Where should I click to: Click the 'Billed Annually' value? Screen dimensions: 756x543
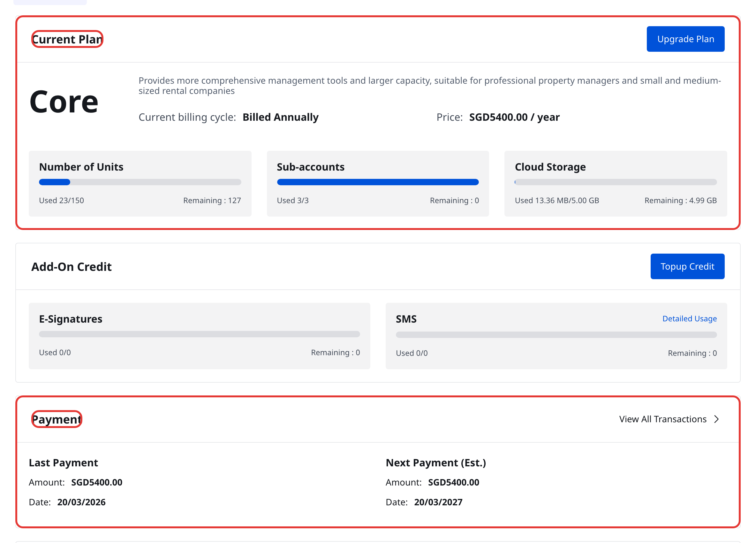pyautogui.click(x=280, y=117)
